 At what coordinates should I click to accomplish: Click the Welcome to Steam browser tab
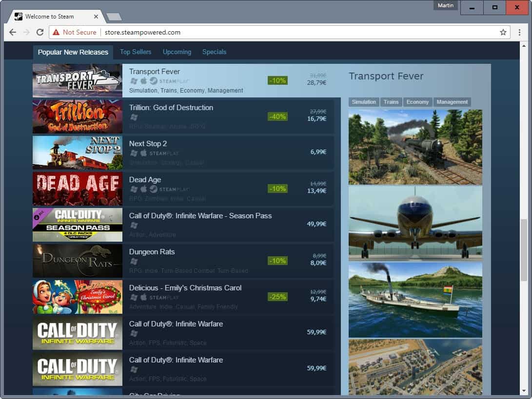click(x=57, y=16)
